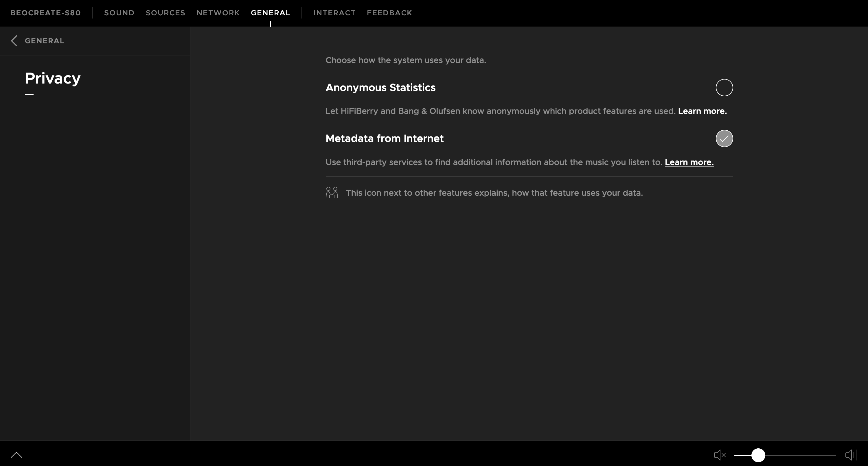
Task: Click the privacy people icon
Action: tap(332, 193)
